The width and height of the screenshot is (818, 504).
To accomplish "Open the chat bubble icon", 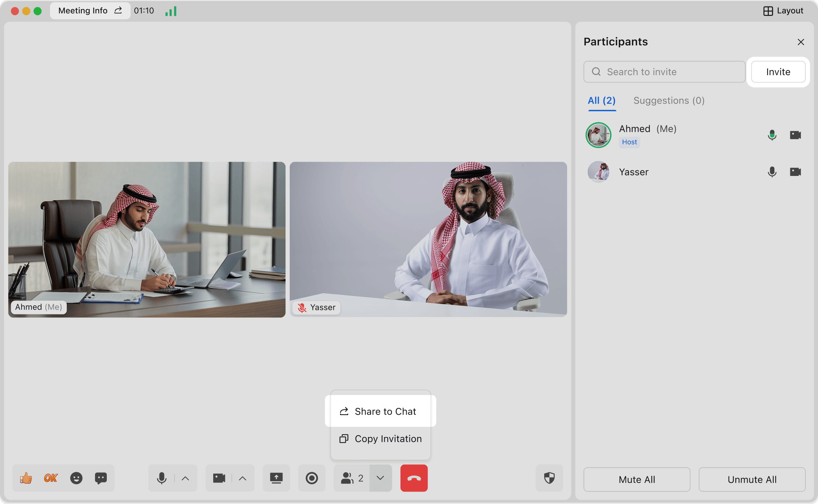I will click(x=101, y=478).
